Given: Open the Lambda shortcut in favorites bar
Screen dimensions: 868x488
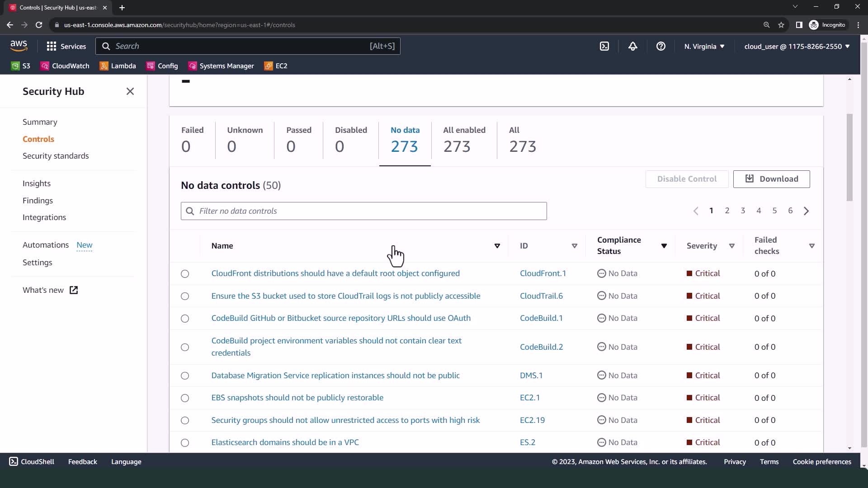Looking at the screenshot, I should pos(118,66).
